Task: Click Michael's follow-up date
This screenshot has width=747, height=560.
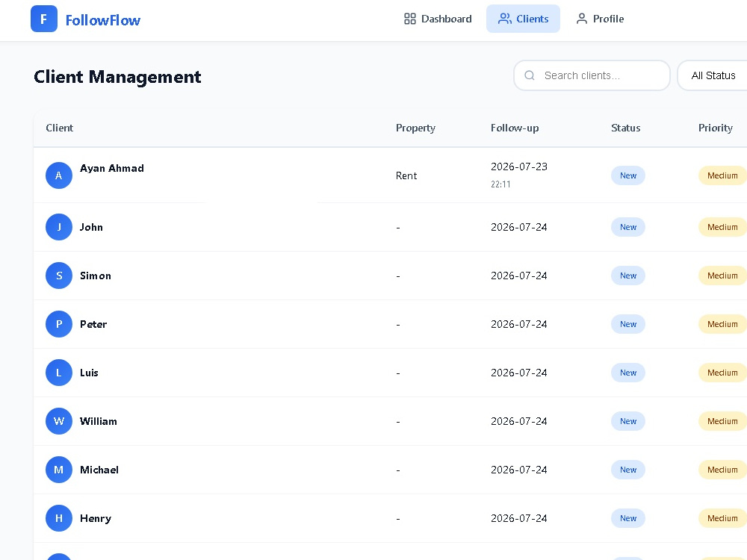Action: (x=519, y=470)
